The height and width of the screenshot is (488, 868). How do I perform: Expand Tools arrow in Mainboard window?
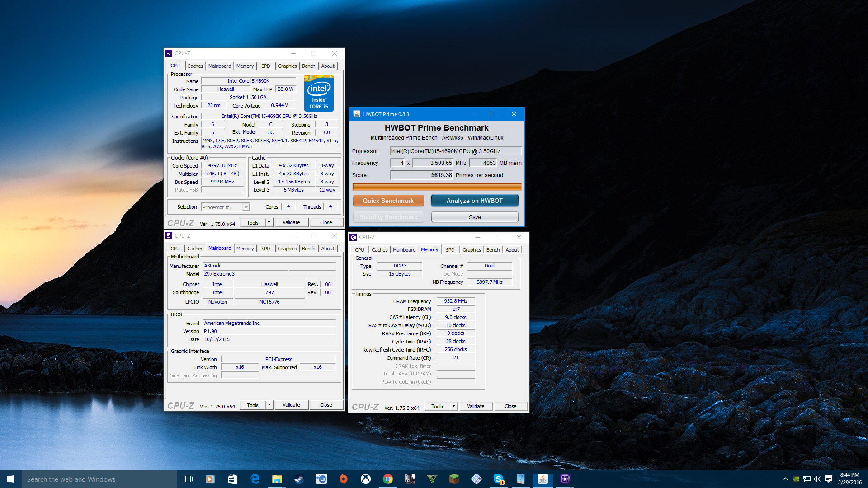(x=269, y=405)
